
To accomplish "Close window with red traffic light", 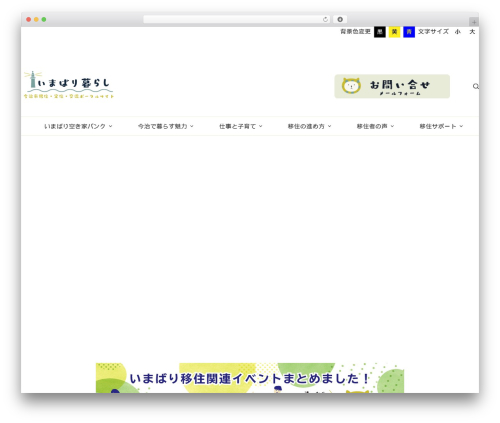I will pyautogui.click(x=29, y=19).
